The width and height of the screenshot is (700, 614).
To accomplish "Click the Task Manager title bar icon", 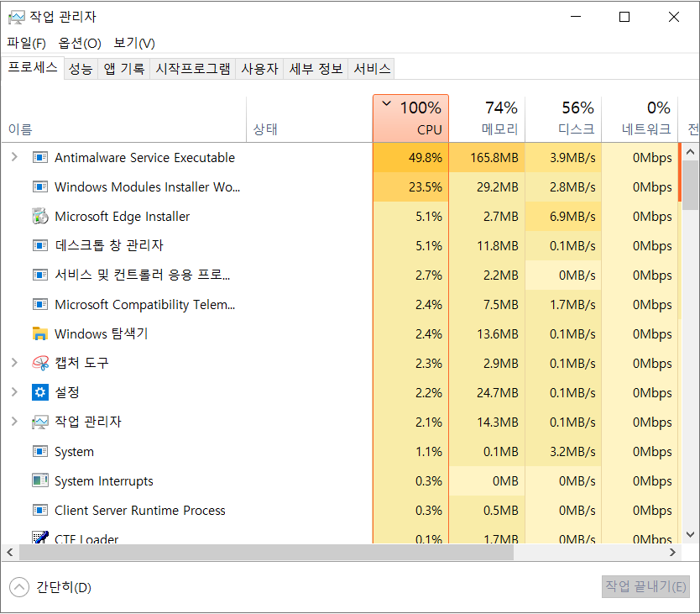I will [x=17, y=18].
